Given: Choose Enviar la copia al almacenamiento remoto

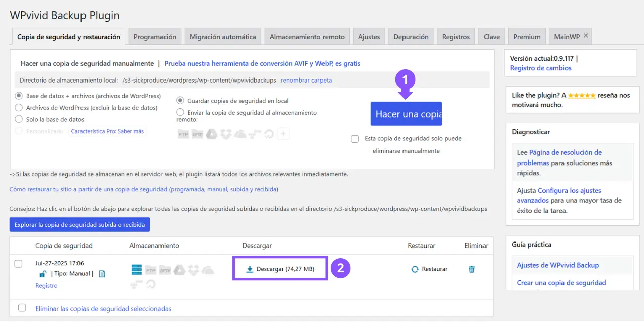Looking at the screenshot, I should [x=180, y=112].
